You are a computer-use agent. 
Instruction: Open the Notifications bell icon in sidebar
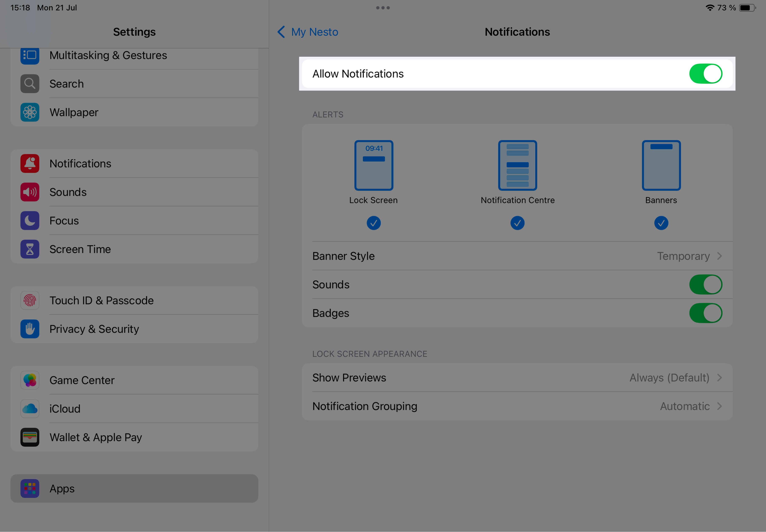30,163
